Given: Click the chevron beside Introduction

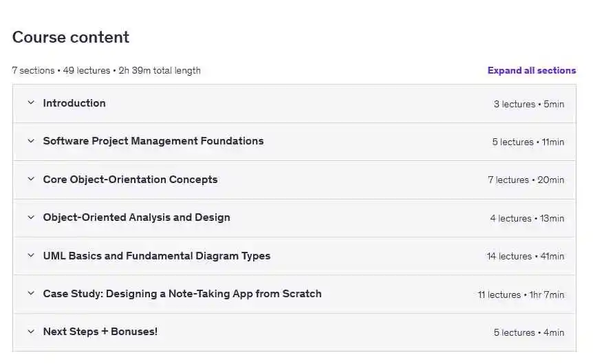Looking at the screenshot, I should tap(31, 103).
